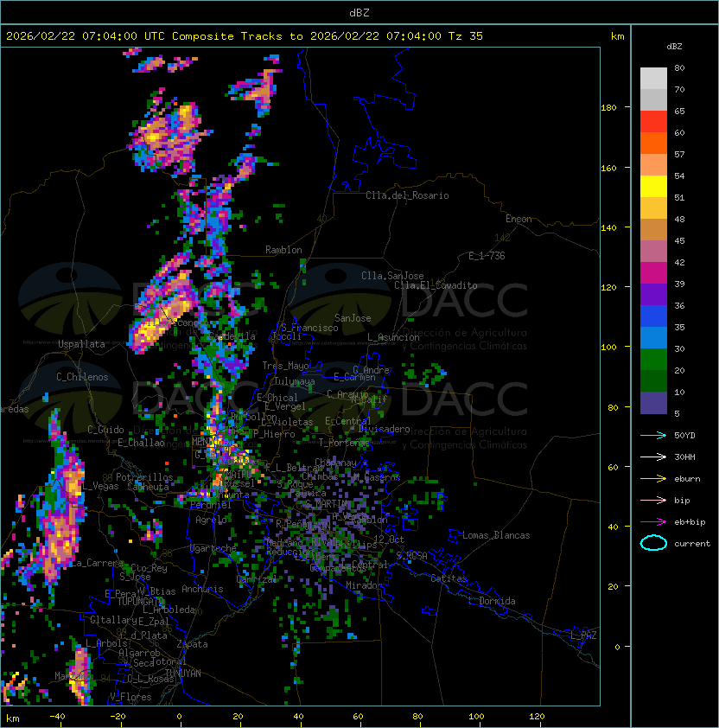Pick the magenta 39-42 dBZ swatch
Image resolution: width=719 pixels, height=728 pixels.
[x=653, y=273]
